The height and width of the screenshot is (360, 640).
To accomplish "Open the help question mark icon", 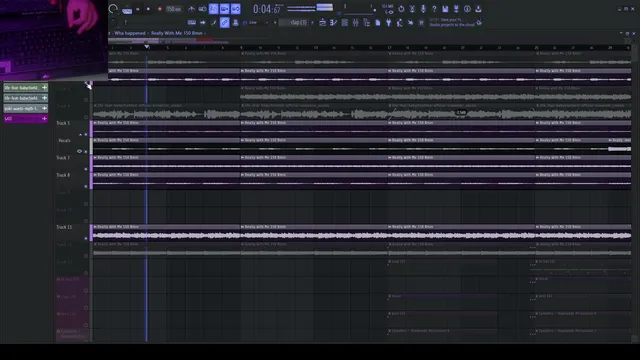I will (434, 9).
